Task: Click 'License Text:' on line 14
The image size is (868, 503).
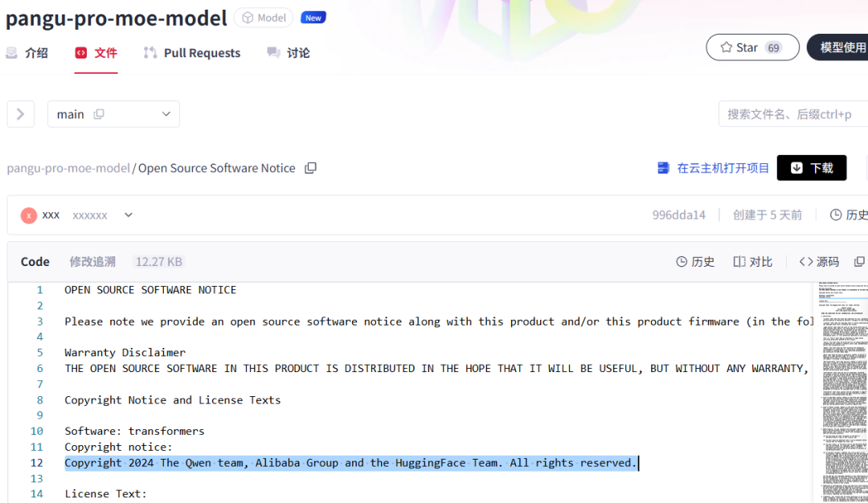Action: pos(106,493)
